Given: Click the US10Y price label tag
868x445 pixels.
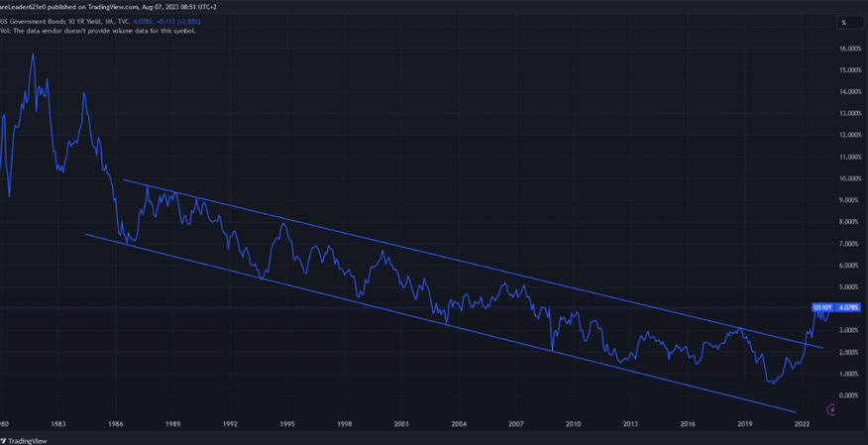Looking at the screenshot, I should tap(823, 307).
